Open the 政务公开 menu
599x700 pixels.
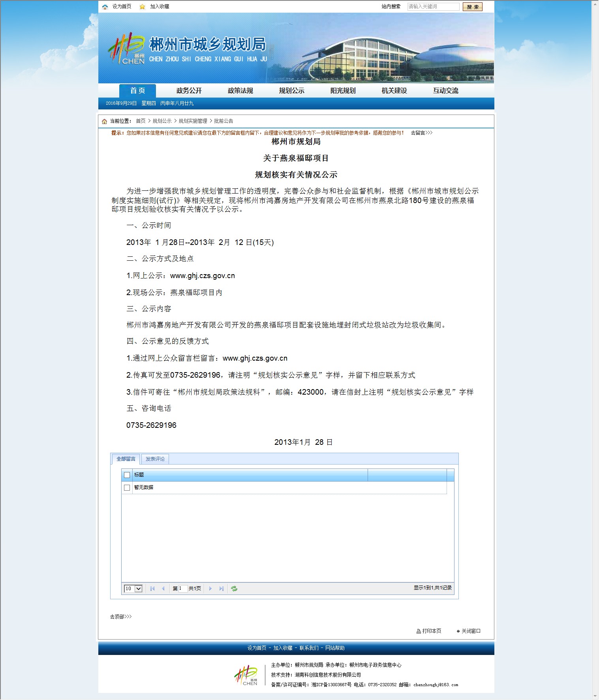pyautogui.click(x=189, y=91)
